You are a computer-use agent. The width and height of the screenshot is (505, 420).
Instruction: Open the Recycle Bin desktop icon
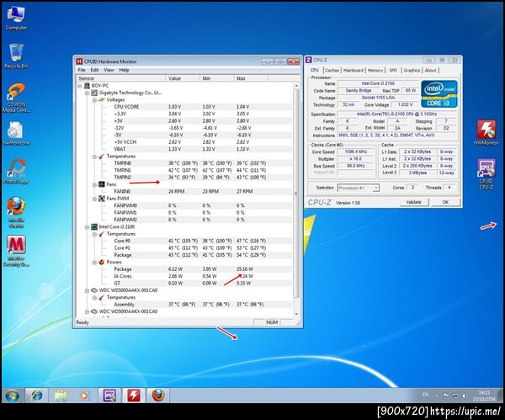click(x=16, y=56)
